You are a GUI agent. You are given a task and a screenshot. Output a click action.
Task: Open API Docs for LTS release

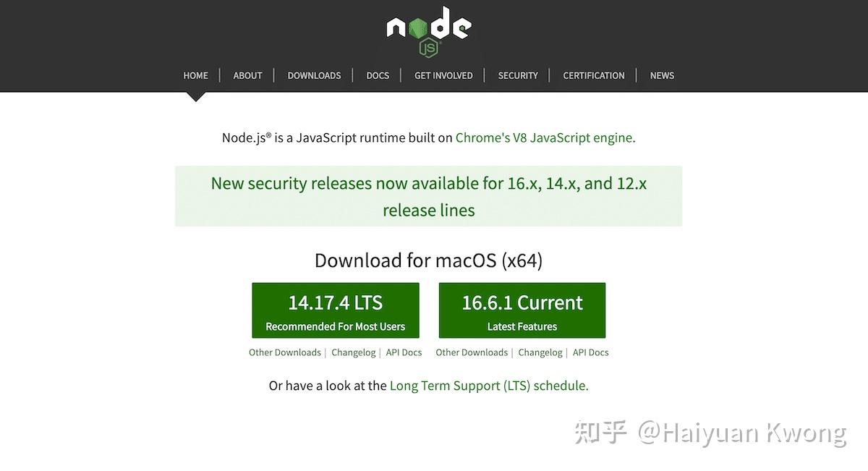[404, 352]
